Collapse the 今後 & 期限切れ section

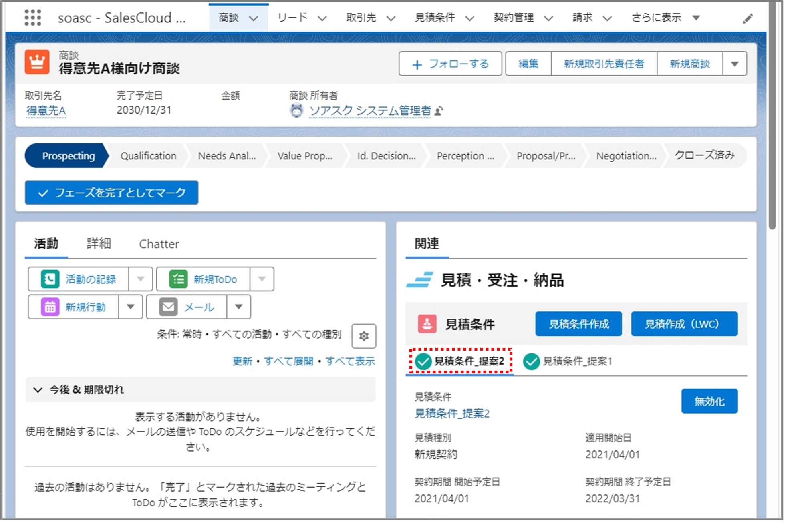point(38,390)
